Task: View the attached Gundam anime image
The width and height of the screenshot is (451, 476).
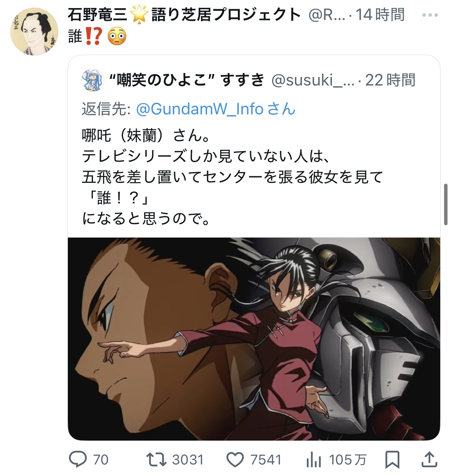Action: [254, 339]
